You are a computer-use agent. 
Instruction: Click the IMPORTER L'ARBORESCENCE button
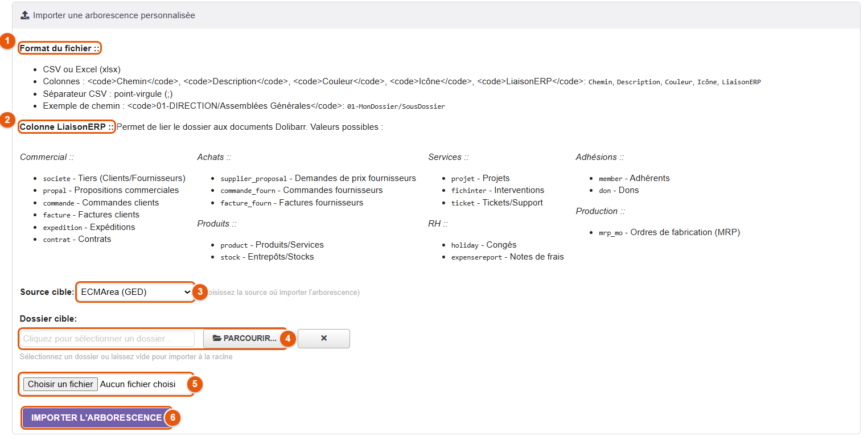97,418
